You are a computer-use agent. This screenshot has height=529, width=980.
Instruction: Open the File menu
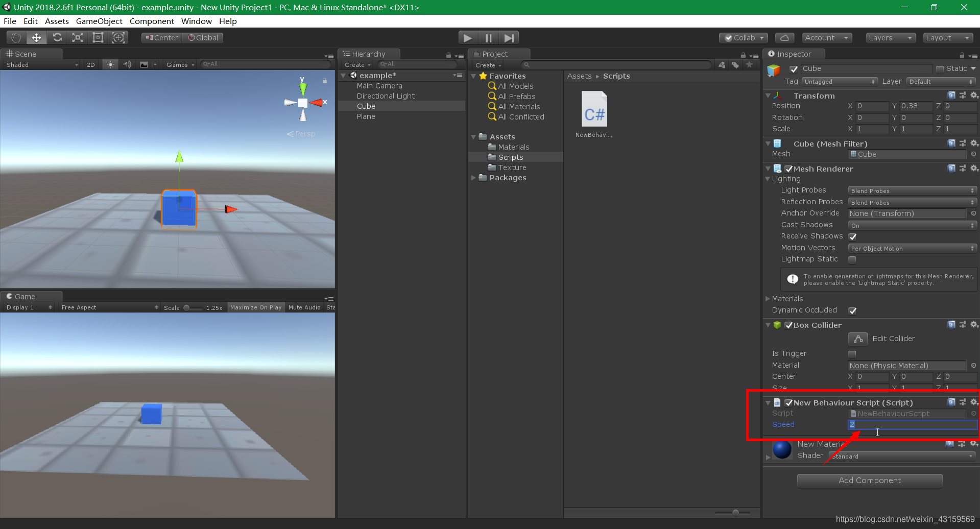(x=10, y=21)
